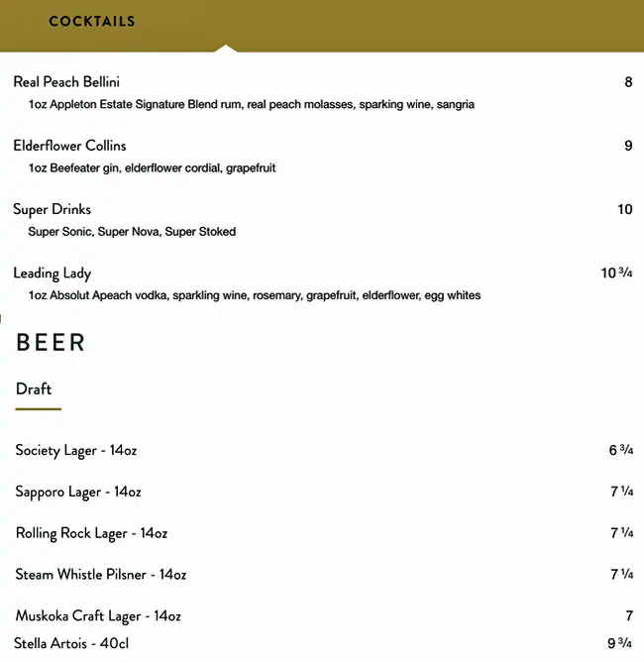
Task: Click the Elderflower Collins ingredients text
Action: [x=152, y=167]
